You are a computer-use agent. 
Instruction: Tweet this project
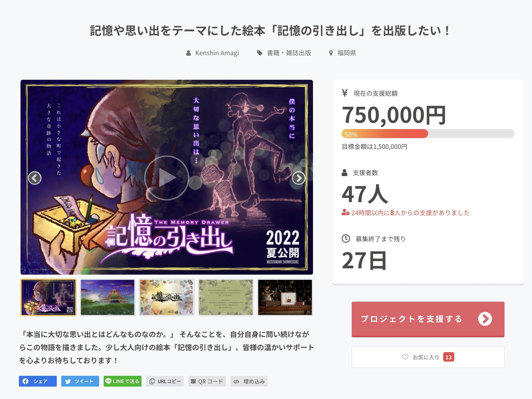(80, 381)
